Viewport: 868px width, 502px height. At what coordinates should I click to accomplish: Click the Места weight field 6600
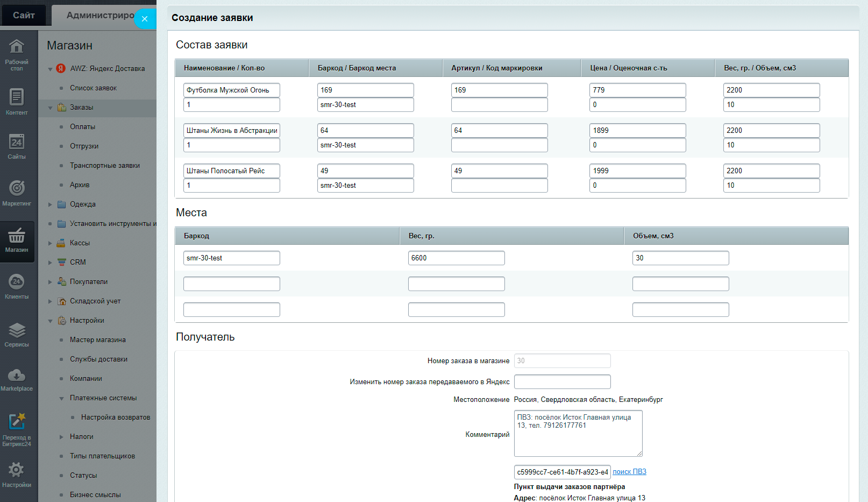pyautogui.click(x=457, y=258)
